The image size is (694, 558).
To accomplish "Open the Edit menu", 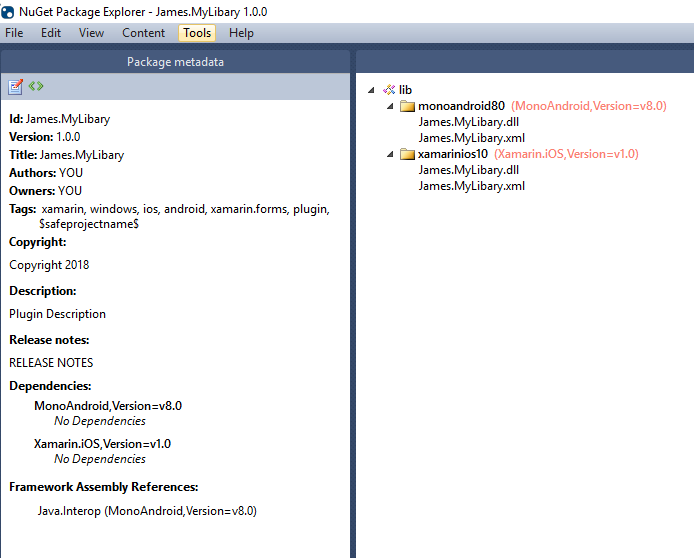I will (x=51, y=33).
